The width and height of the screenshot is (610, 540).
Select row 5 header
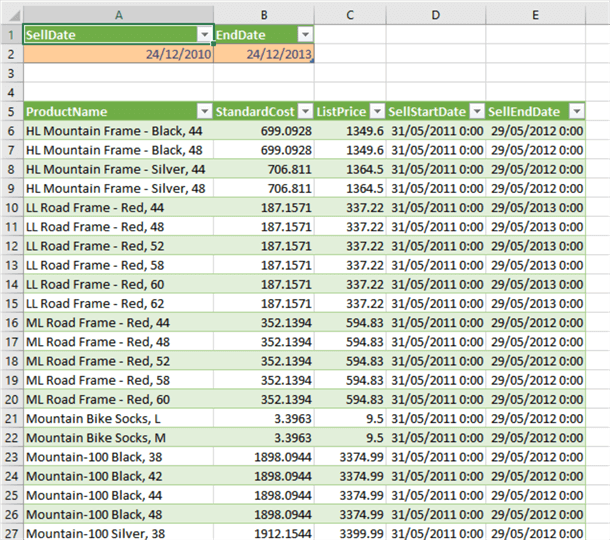click(12, 112)
